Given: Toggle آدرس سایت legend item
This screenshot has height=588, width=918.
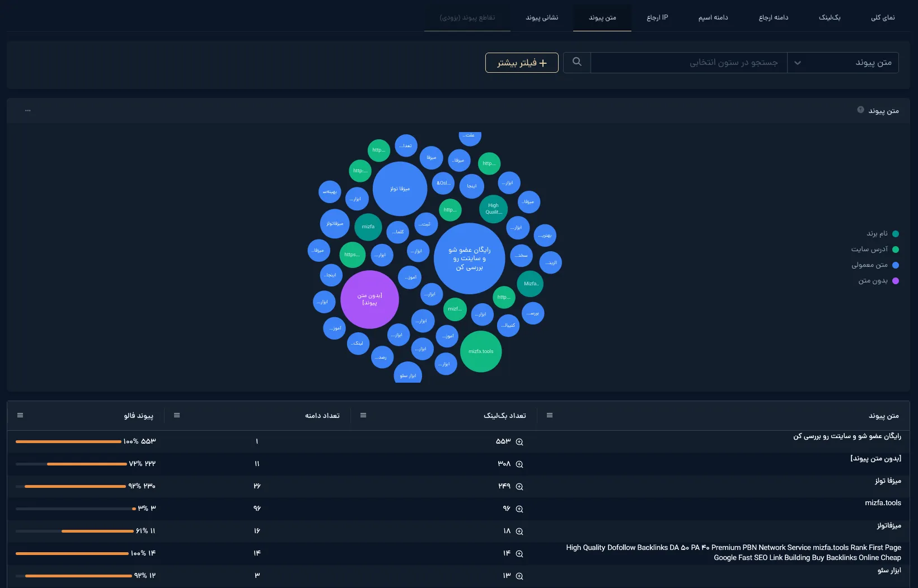Looking at the screenshot, I should 874,249.
